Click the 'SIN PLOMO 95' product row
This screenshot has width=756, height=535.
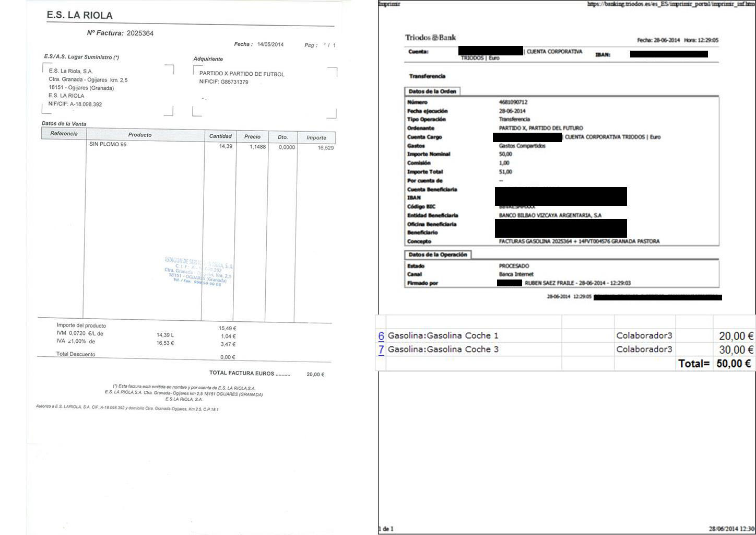pos(108,144)
